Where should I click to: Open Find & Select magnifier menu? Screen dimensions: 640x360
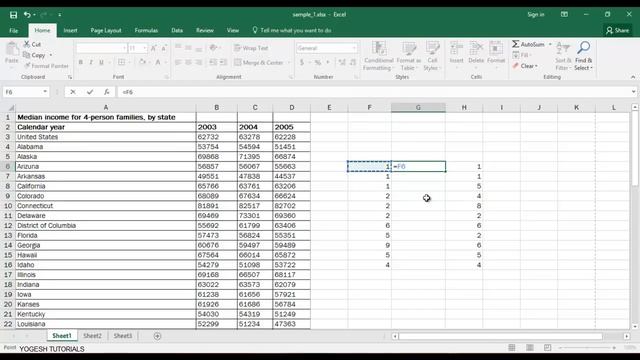583,56
